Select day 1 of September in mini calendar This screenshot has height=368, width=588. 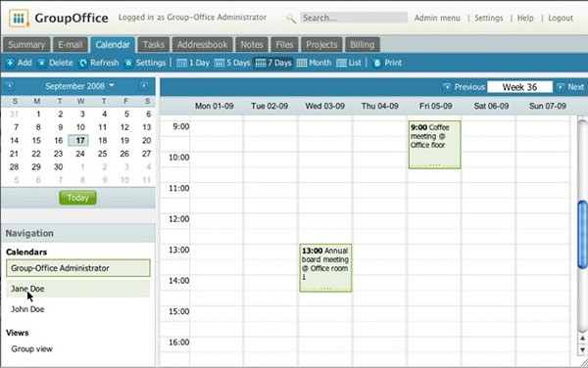coord(38,115)
